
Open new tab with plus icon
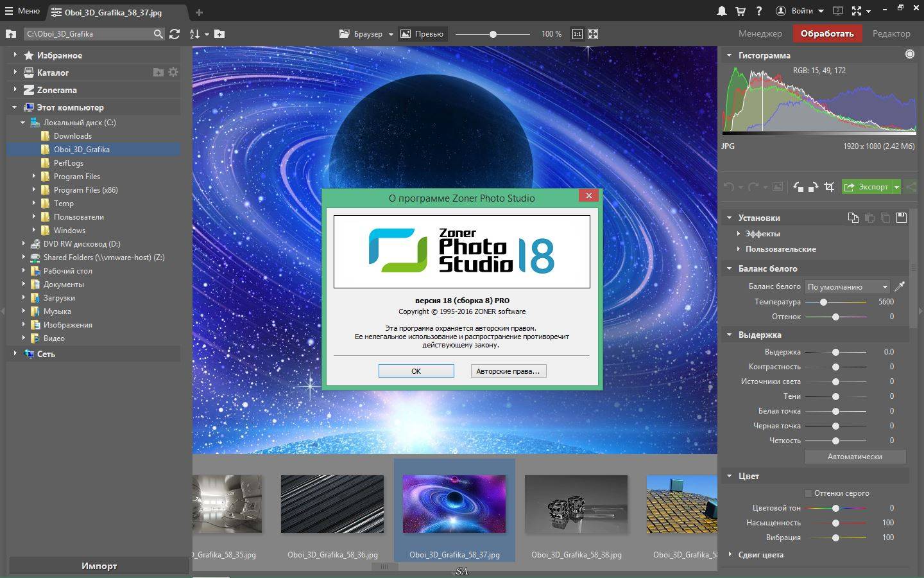point(199,12)
